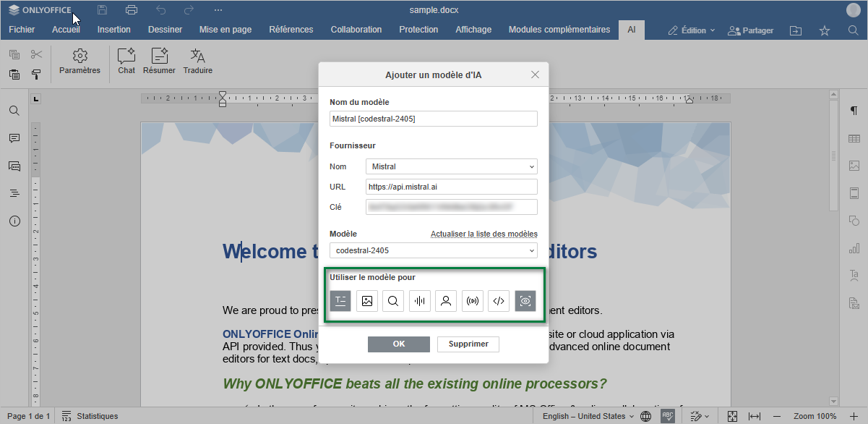Open the AI Chat tool
This screenshot has width=868, height=424.
click(126, 61)
